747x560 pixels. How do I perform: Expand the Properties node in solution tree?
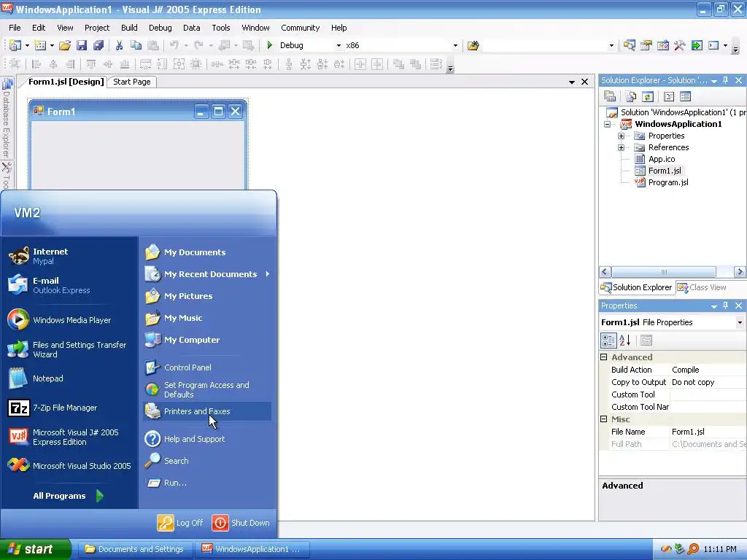pyautogui.click(x=622, y=136)
